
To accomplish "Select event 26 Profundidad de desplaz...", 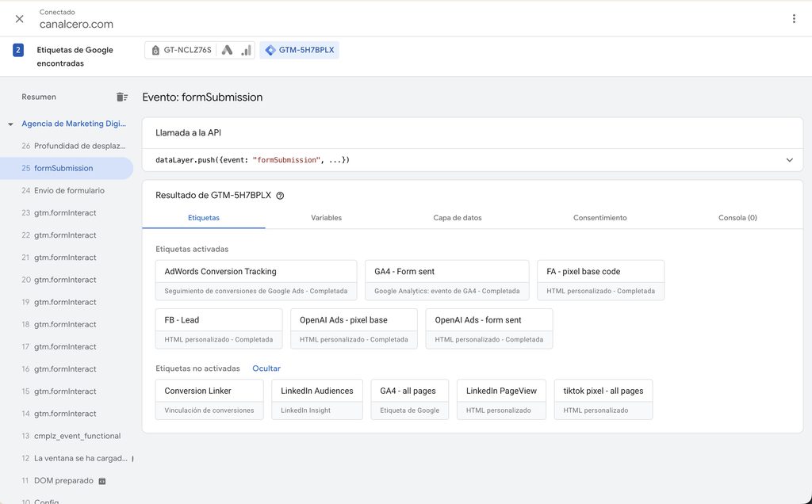I will tap(67, 146).
